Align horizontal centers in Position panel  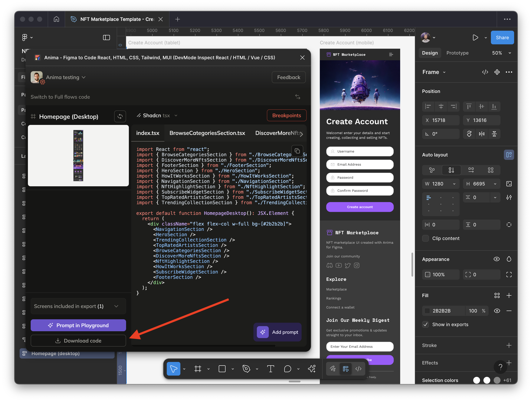(x=441, y=106)
